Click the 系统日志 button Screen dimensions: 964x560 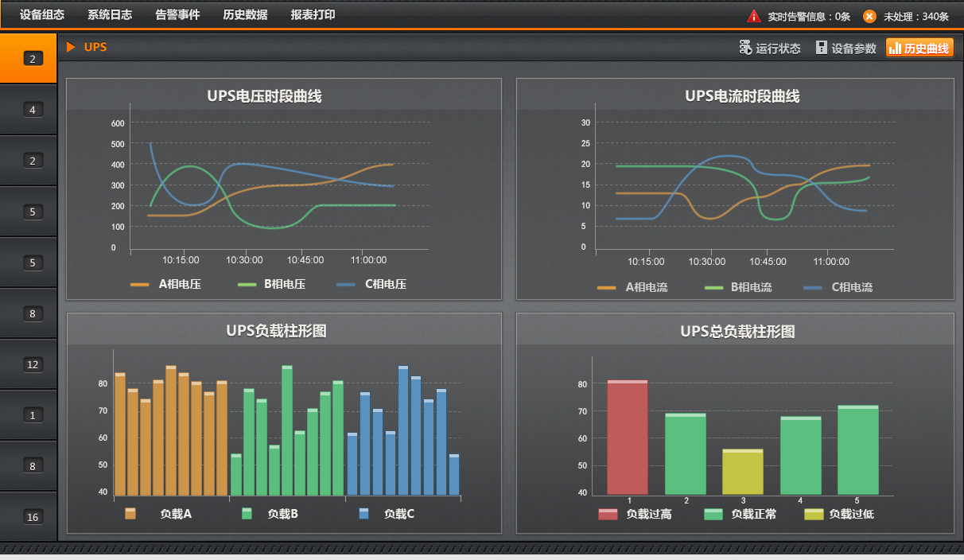pyautogui.click(x=109, y=14)
